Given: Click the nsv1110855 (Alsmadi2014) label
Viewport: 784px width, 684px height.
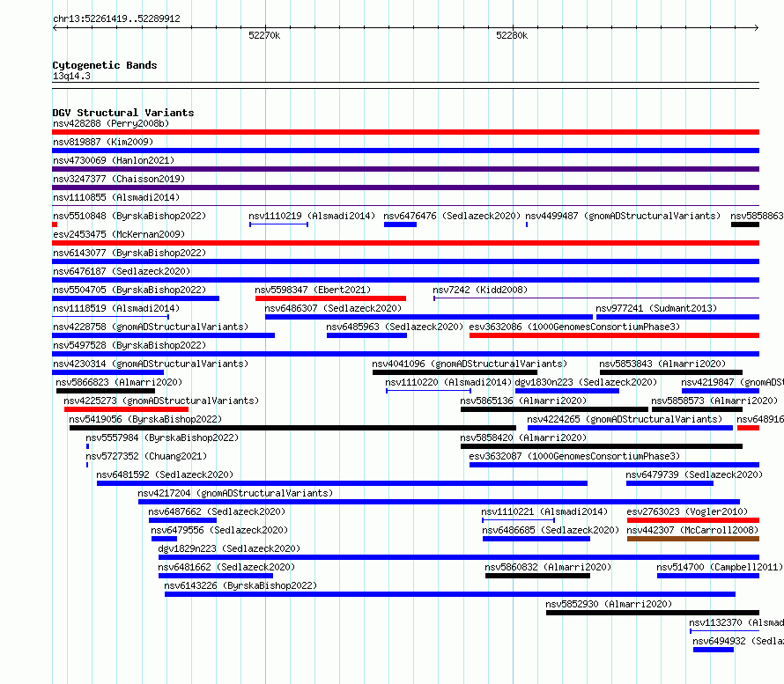Looking at the screenshot, I should (116, 197).
